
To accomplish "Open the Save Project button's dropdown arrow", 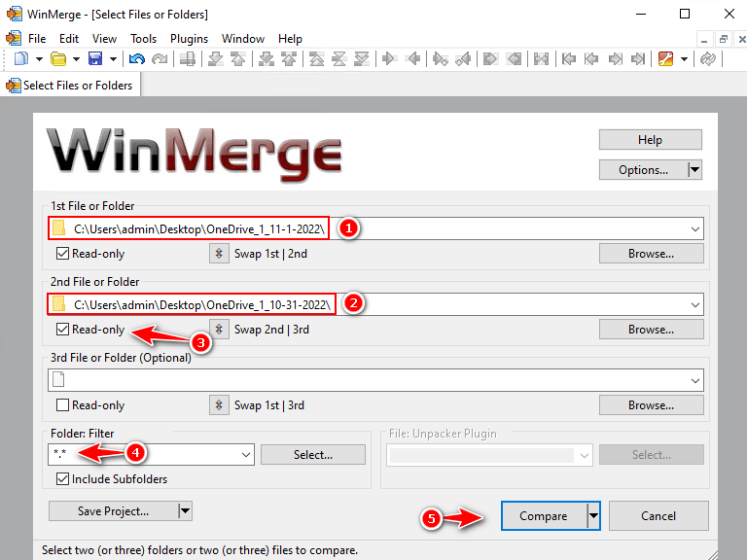I will click(x=185, y=511).
